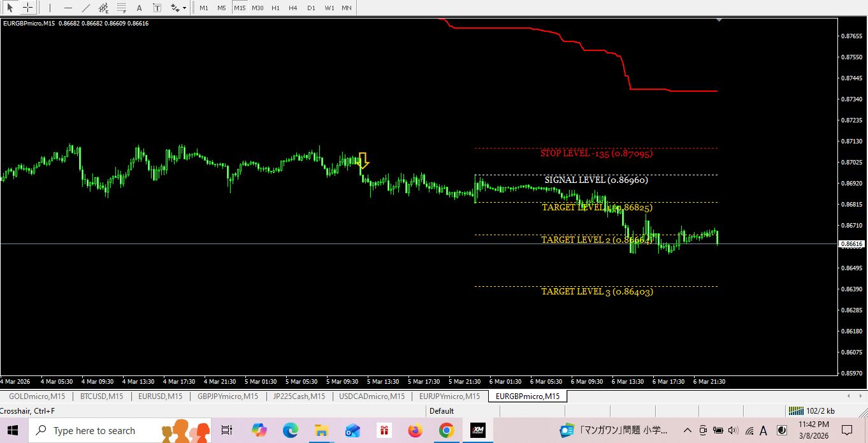Click the 0.87655 price axis value
The width and height of the screenshot is (868, 443).
(x=852, y=36)
